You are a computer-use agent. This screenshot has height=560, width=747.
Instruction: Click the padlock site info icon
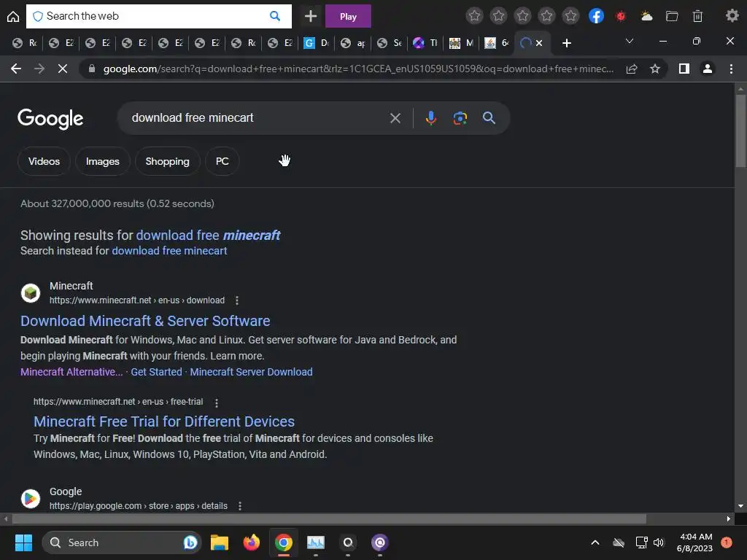tap(91, 69)
